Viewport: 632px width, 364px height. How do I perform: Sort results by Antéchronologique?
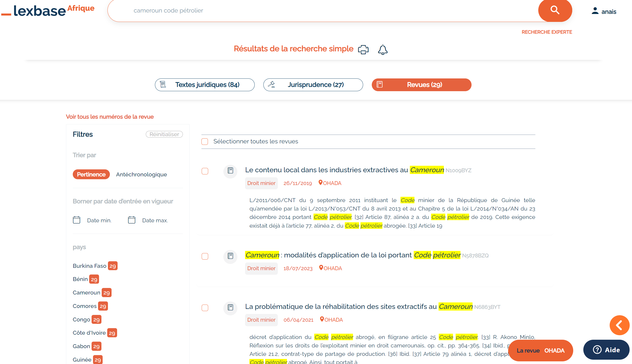tap(141, 174)
